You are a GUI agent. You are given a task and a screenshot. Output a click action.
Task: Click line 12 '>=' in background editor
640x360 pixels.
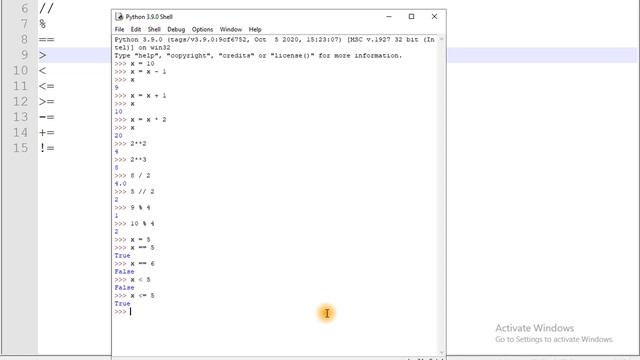click(47, 102)
